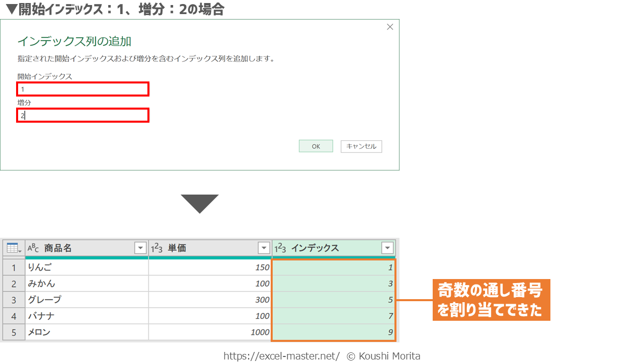Open 商品名 column filter dropdown
644x362 pixels.
tap(140, 248)
